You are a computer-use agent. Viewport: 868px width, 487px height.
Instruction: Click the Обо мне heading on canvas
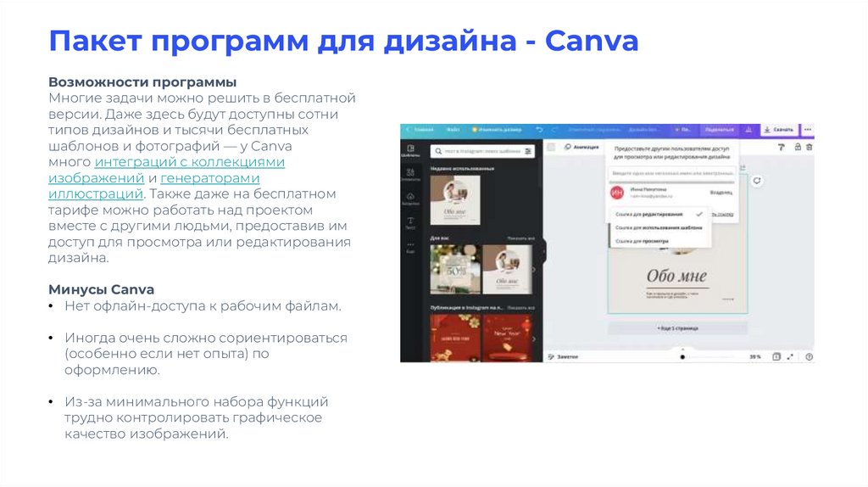pos(676,276)
